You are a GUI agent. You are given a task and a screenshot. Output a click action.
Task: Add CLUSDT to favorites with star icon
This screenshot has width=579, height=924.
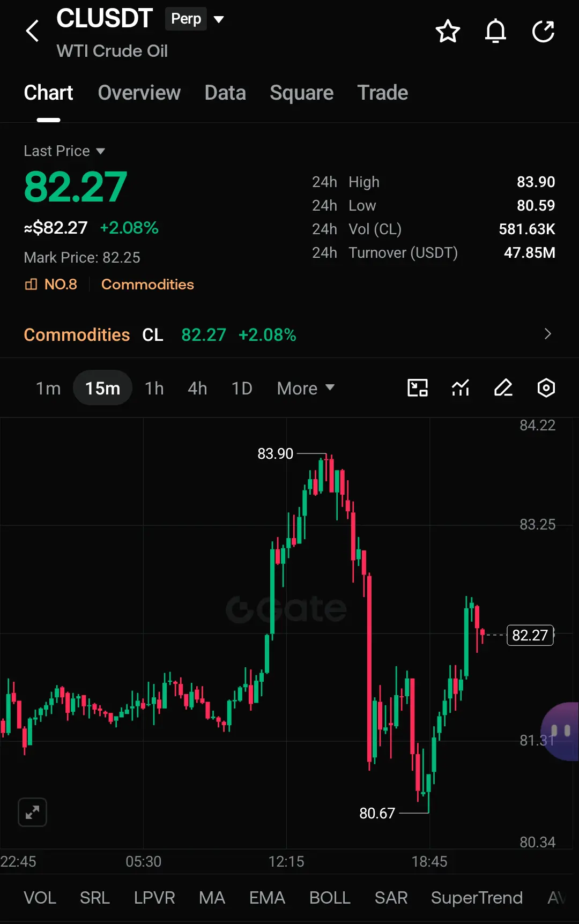pyautogui.click(x=448, y=31)
